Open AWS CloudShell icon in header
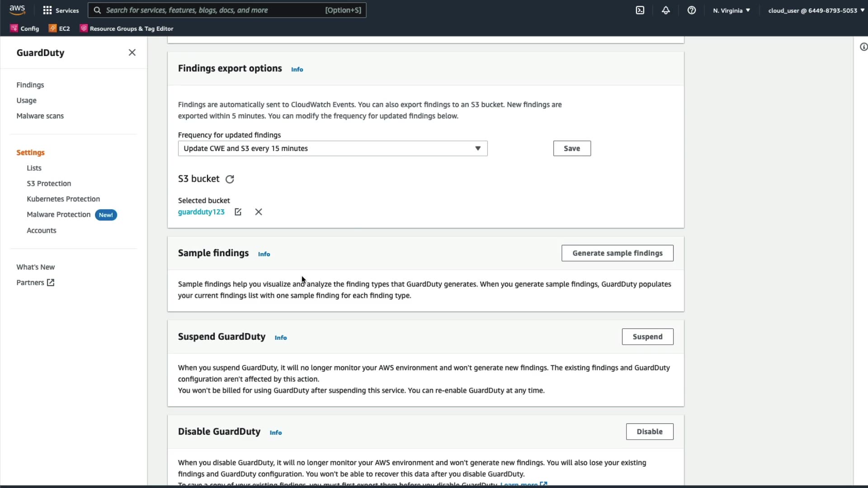The image size is (868, 488). pos(640,10)
